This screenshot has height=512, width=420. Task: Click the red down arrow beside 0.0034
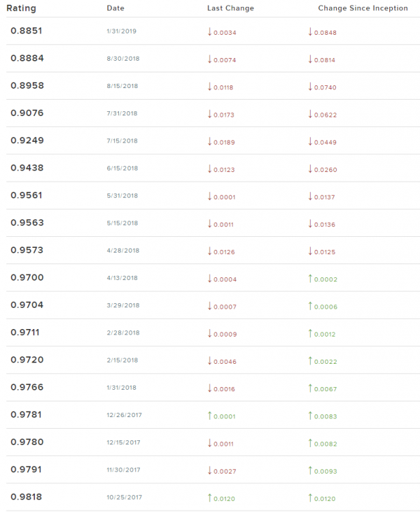pyautogui.click(x=210, y=32)
